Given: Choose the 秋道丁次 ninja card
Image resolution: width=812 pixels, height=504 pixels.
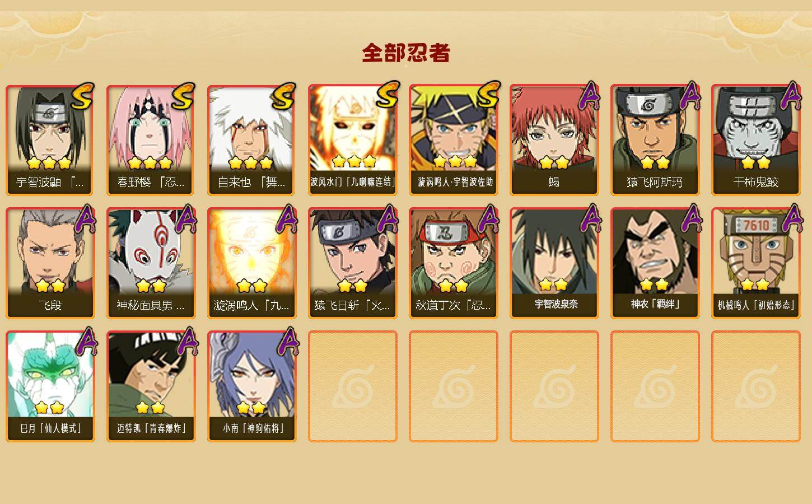Looking at the screenshot, I should point(453,263).
